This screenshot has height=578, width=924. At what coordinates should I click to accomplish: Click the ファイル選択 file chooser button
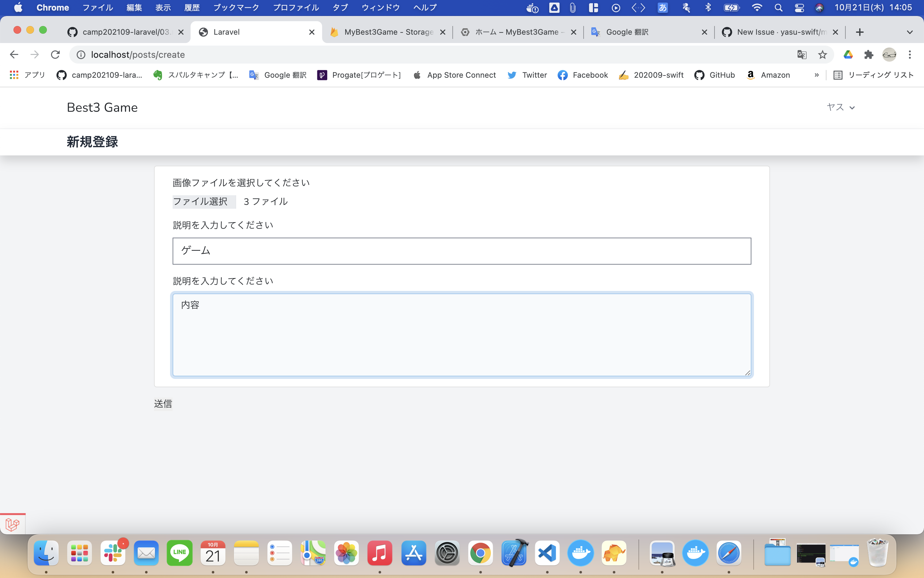pos(204,201)
